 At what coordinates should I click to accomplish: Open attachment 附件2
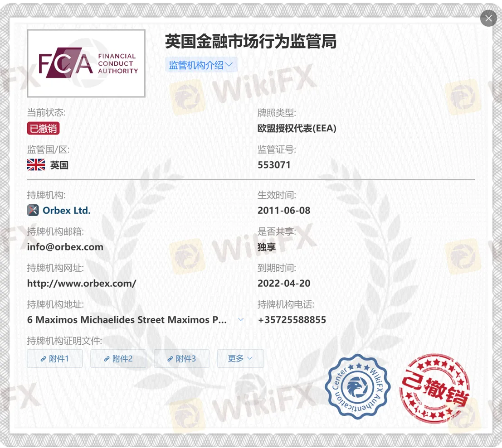click(118, 358)
